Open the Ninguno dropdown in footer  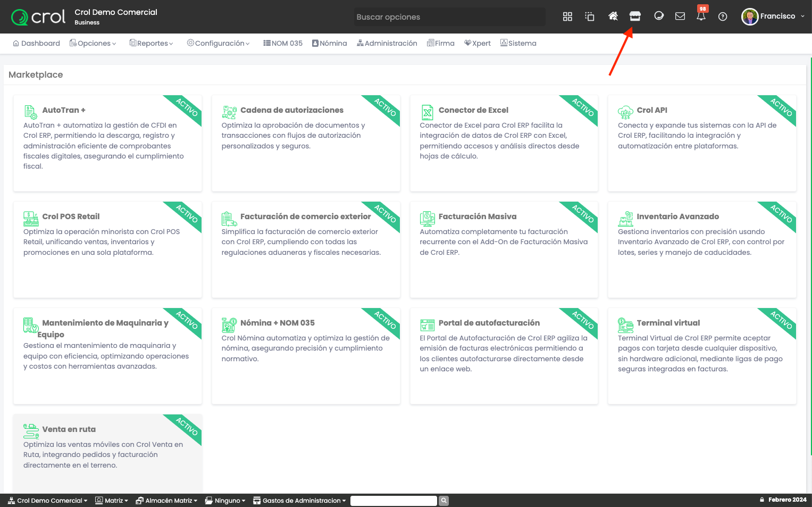pyautogui.click(x=226, y=501)
